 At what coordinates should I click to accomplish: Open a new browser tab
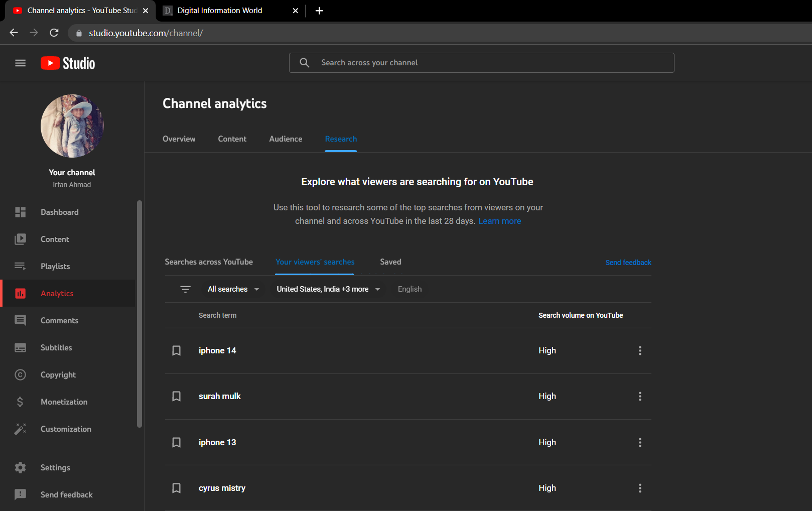pos(319,11)
